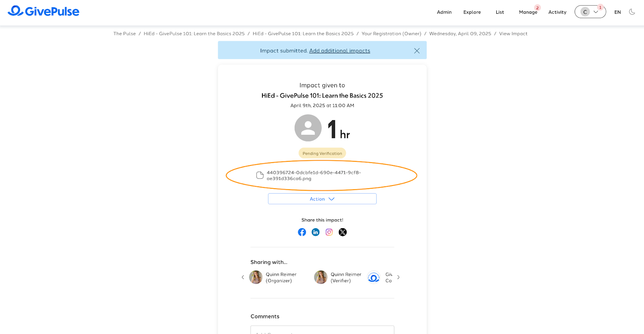
Task: Open the Admin menu
Action: coord(444,12)
